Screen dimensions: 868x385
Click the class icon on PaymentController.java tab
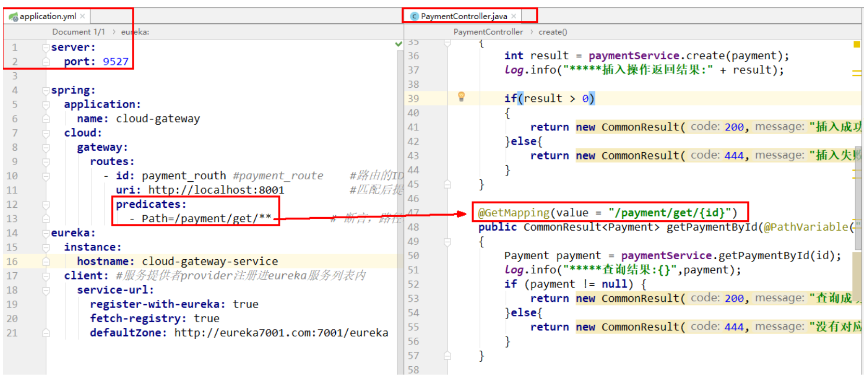(414, 16)
